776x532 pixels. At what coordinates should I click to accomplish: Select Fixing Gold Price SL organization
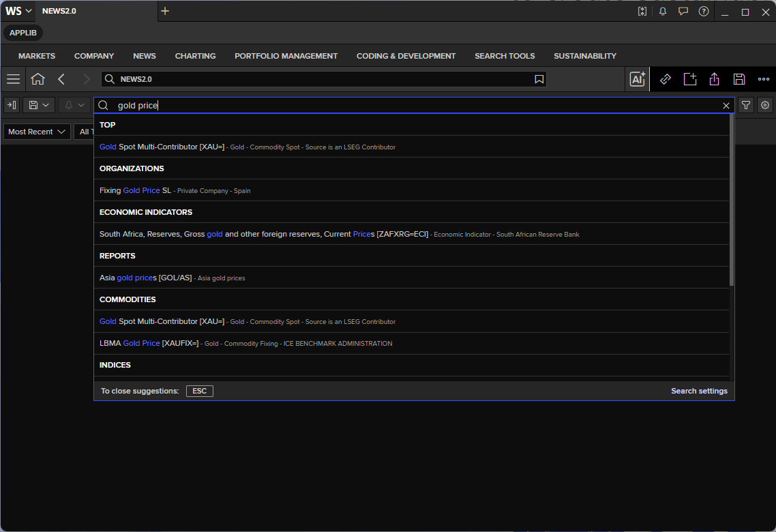point(412,190)
